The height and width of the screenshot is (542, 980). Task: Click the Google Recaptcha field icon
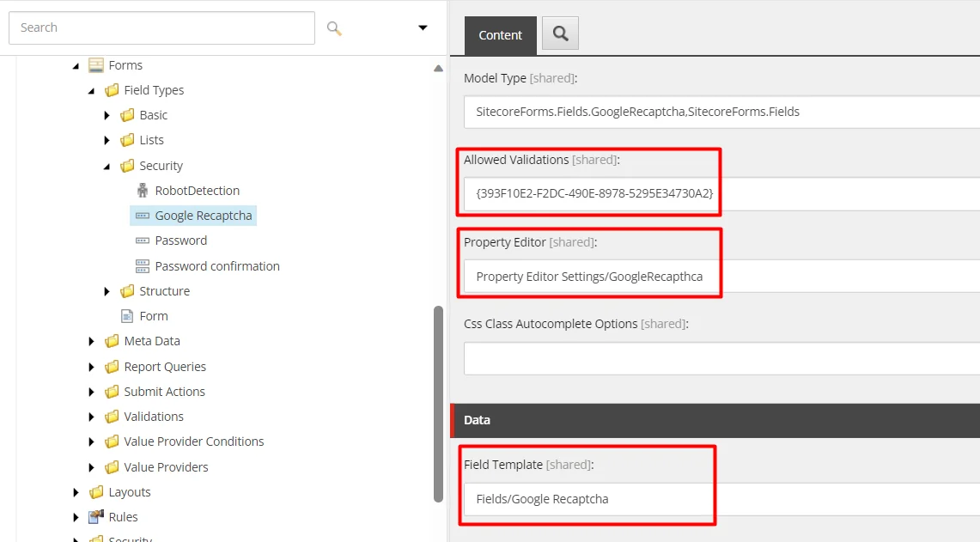143,216
